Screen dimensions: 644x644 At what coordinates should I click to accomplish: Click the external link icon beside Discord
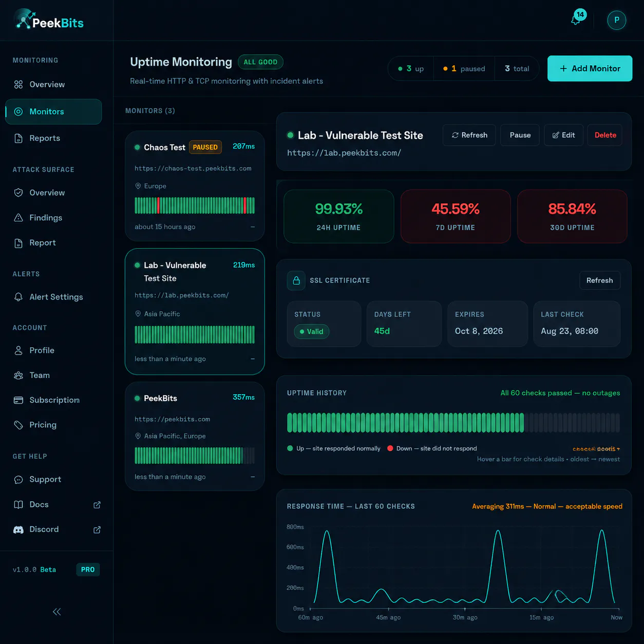(97, 529)
